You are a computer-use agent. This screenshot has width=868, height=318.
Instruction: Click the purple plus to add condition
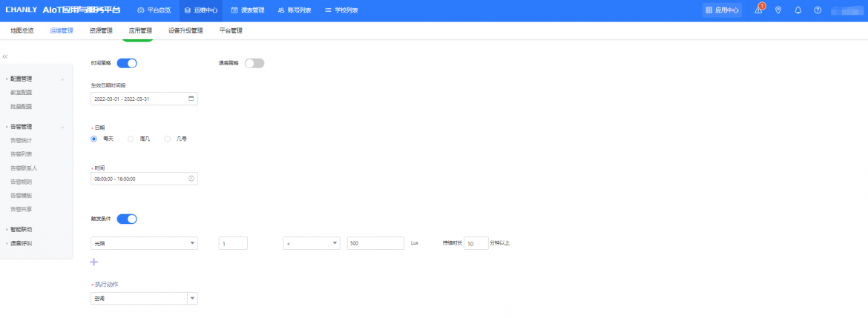click(93, 262)
